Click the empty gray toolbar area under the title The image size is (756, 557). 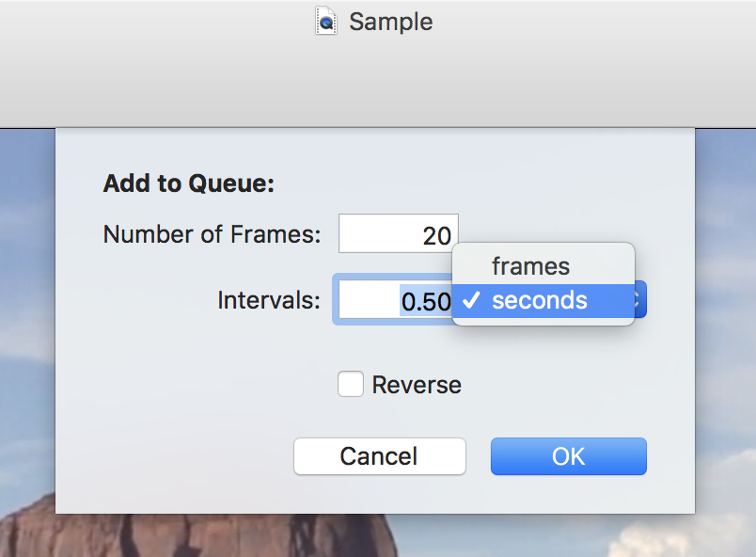[x=378, y=85]
